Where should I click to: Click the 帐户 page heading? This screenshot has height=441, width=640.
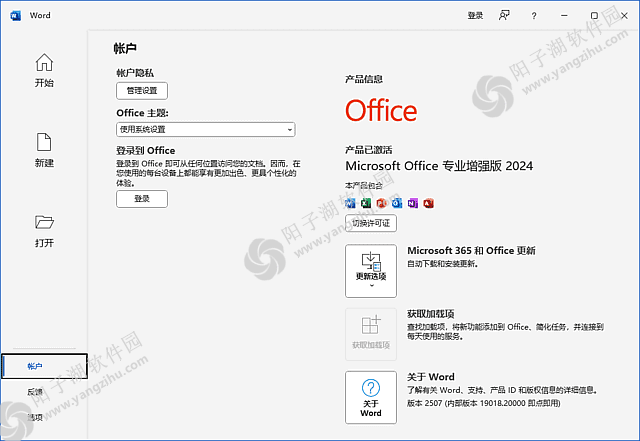125,48
